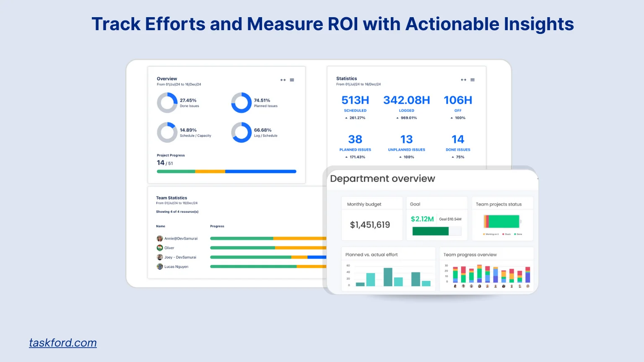
Task: Select the 'Planned vs. actual effort' section header
Action: (372, 254)
